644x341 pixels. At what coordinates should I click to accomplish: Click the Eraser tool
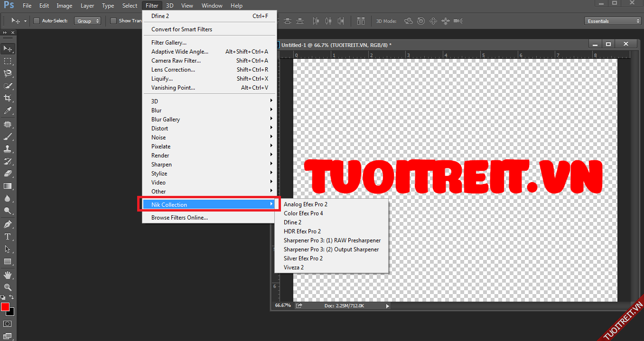pos(8,174)
